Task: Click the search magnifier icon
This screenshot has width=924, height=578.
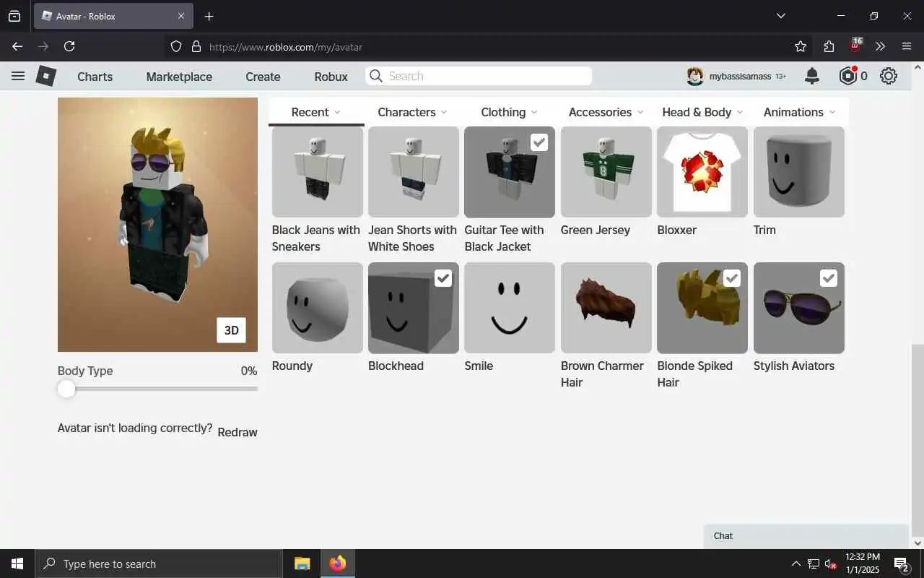Action: click(375, 76)
